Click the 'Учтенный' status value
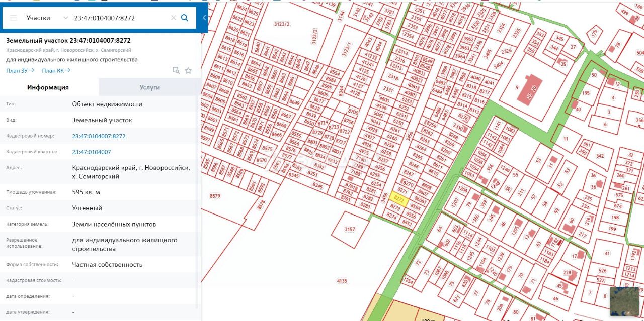 tap(87, 208)
